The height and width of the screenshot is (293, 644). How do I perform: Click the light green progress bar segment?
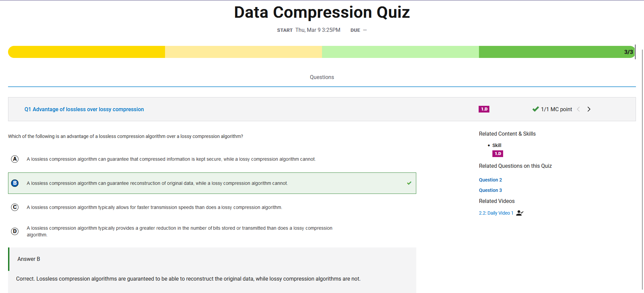coord(400,52)
